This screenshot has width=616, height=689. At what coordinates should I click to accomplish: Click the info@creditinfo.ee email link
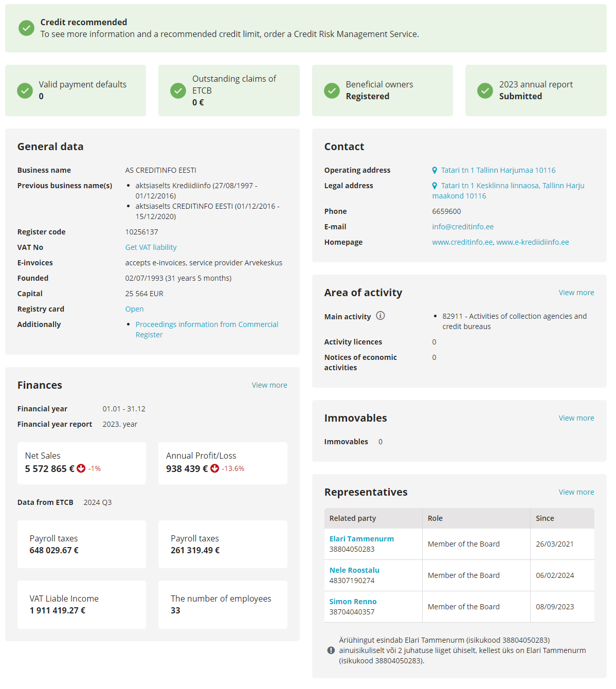pos(462,226)
